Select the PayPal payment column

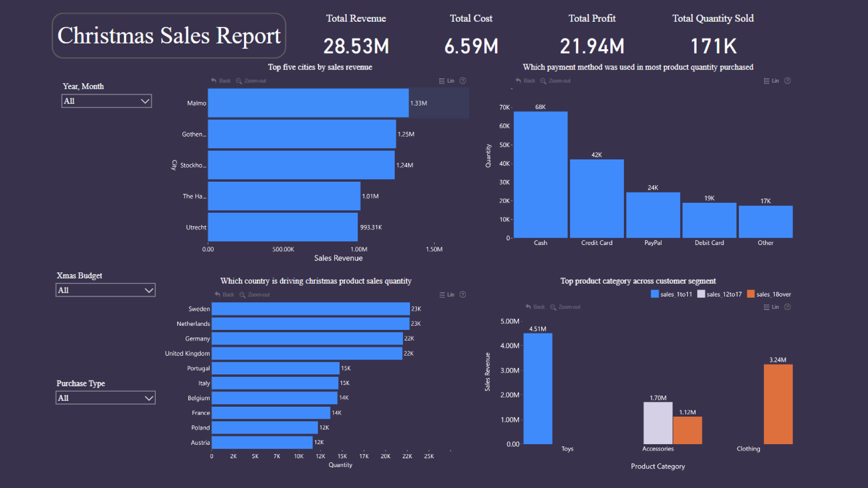coord(653,215)
